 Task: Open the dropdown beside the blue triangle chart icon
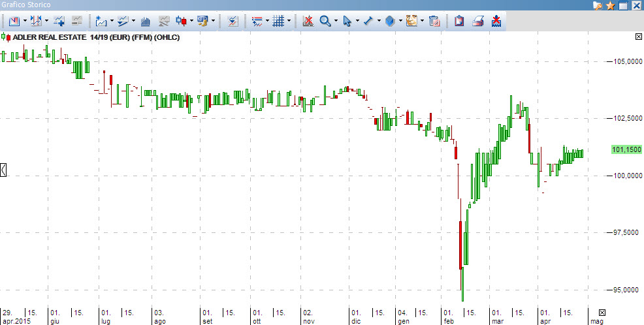tap(133, 21)
